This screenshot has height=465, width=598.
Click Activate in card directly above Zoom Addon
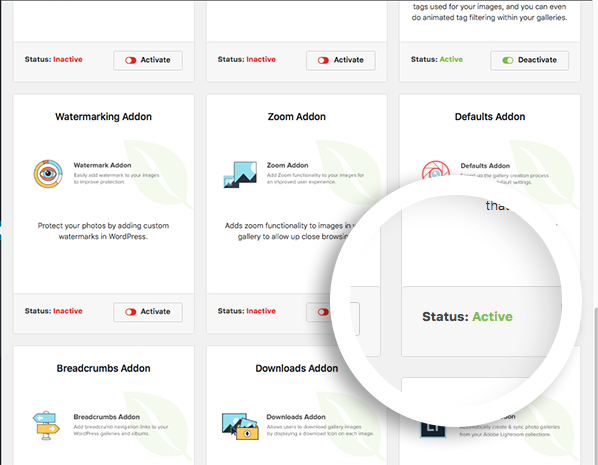(x=341, y=60)
